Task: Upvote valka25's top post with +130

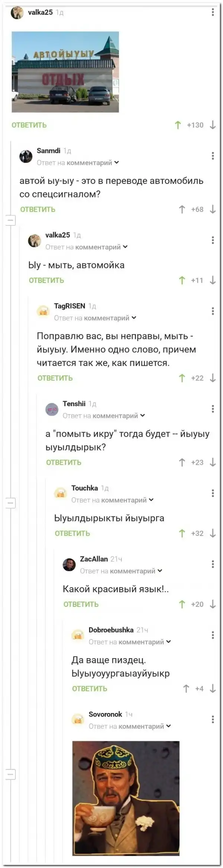Action: tap(178, 125)
